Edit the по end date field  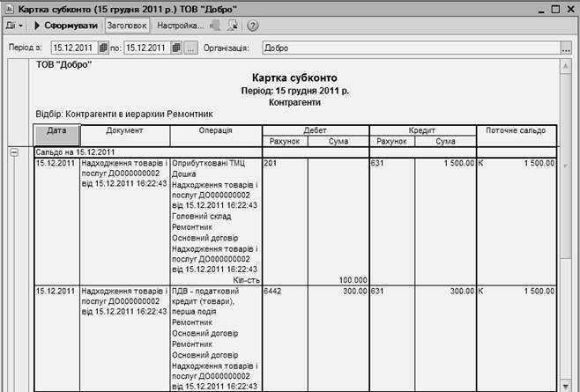(147, 48)
